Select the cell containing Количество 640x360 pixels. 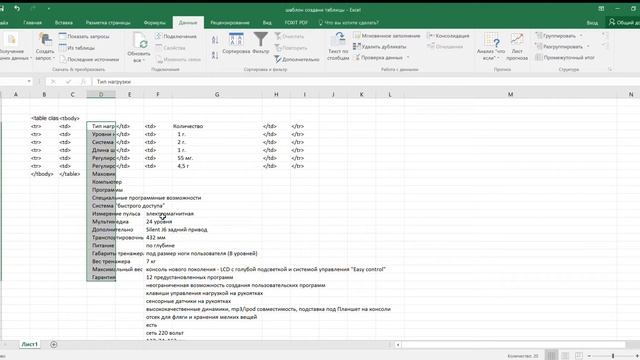[x=217, y=126]
